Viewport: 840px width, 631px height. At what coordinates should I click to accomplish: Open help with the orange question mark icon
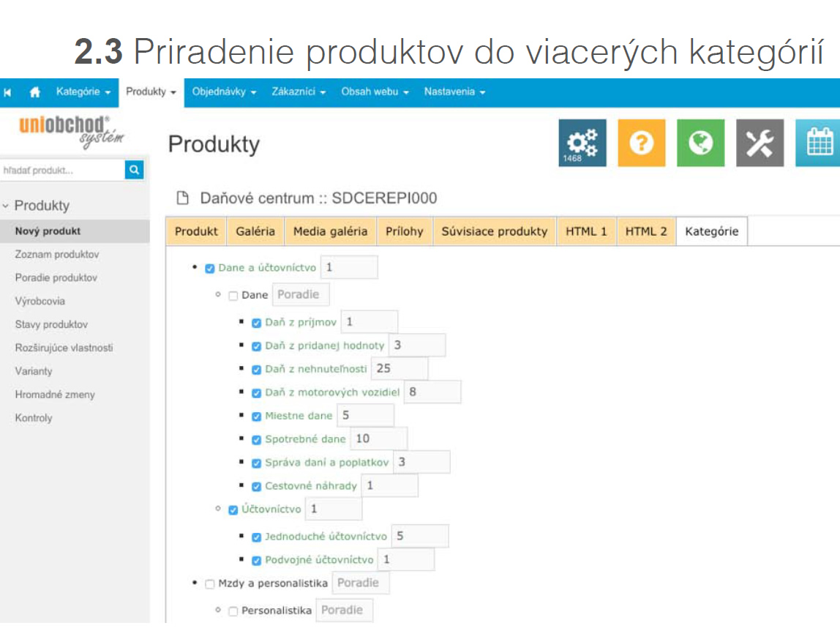(641, 143)
